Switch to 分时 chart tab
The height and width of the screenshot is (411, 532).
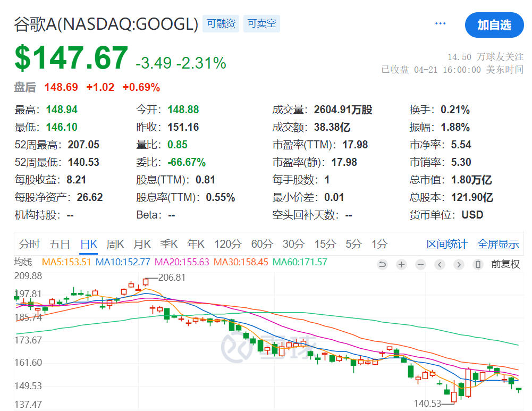pyautogui.click(x=30, y=244)
